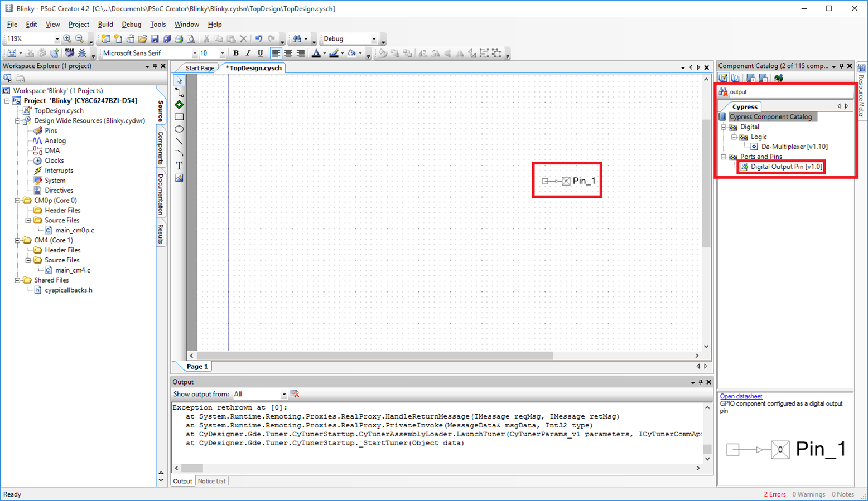Open the Show output from All dropdown
Image resolution: width=868 pixels, height=501 pixels.
284,394
